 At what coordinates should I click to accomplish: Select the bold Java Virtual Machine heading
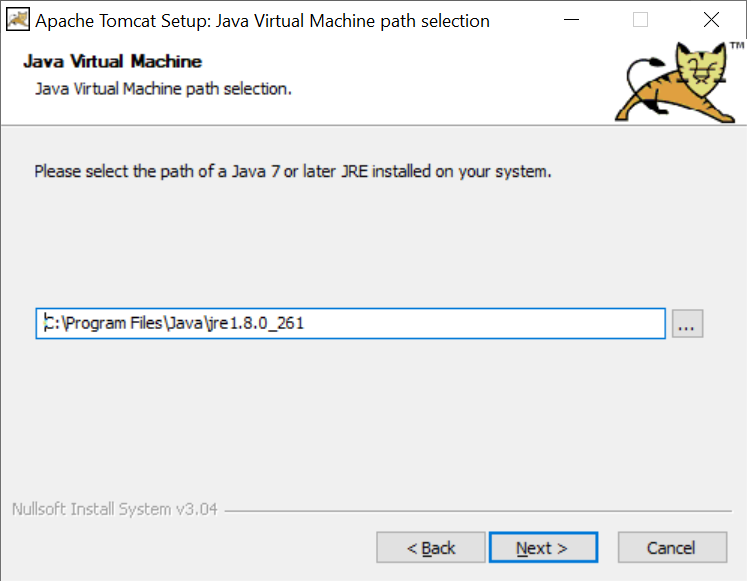click(x=112, y=61)
